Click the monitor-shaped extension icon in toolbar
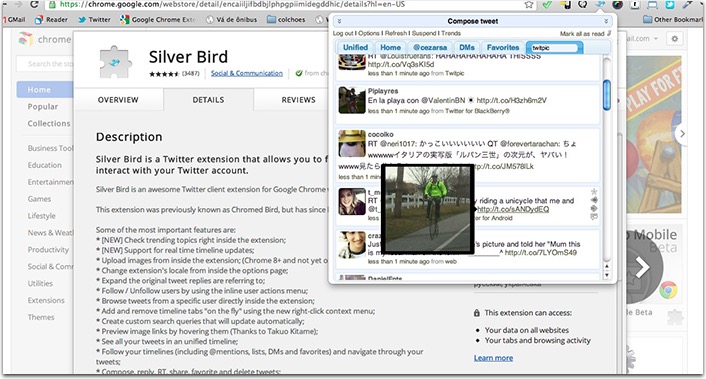Image resolution: width=706 pixels, height=379 pixels. (x=652, y=5)
